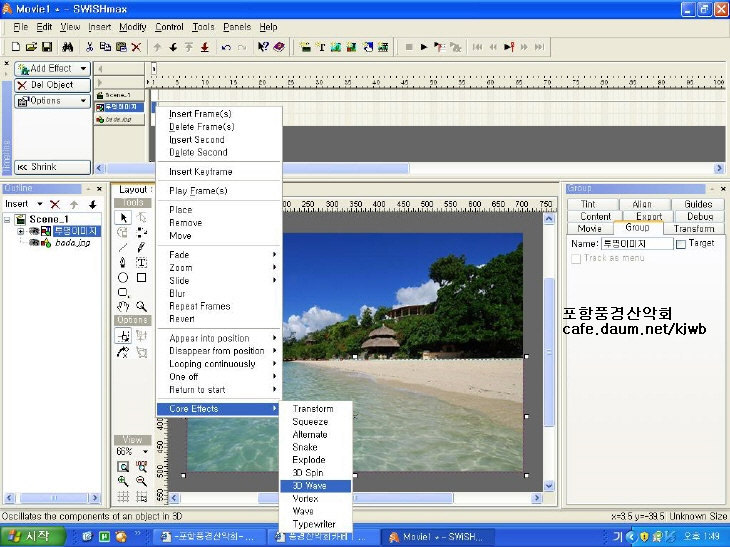This screenshot has height=547, width=730.
Task: Select Play Frame(s) menu entry
Action: pos(219,191)
